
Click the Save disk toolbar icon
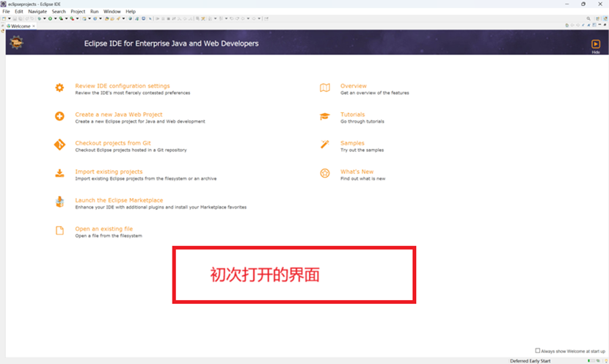pos(15,18)
